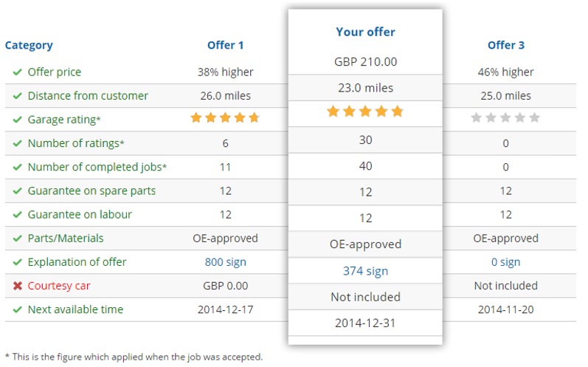Image resolution: width=588 pixels, height=367 pixels.
Task: Click Offer 3's empty grey star rating
Action: click(505, 117)
